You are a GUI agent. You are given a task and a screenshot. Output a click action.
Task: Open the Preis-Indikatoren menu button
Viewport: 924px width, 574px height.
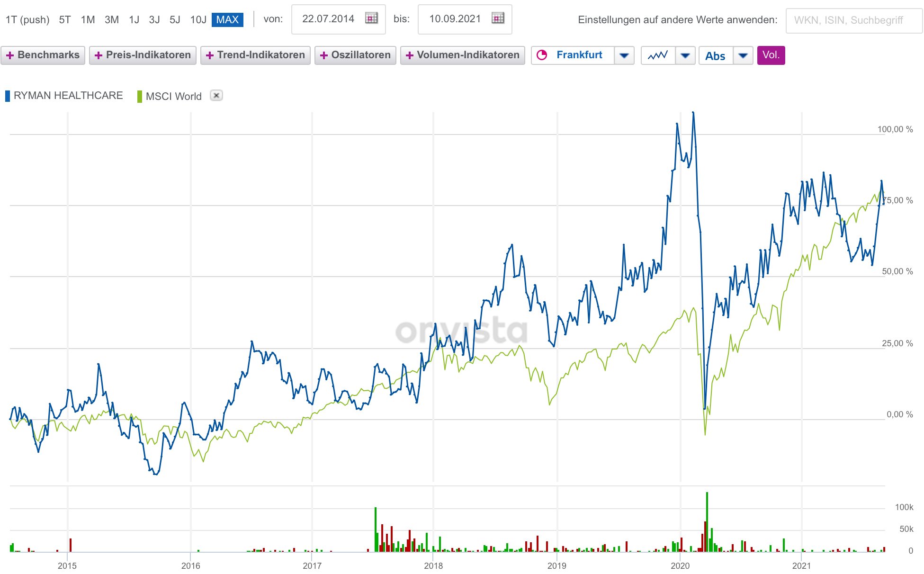coord(143,55)
